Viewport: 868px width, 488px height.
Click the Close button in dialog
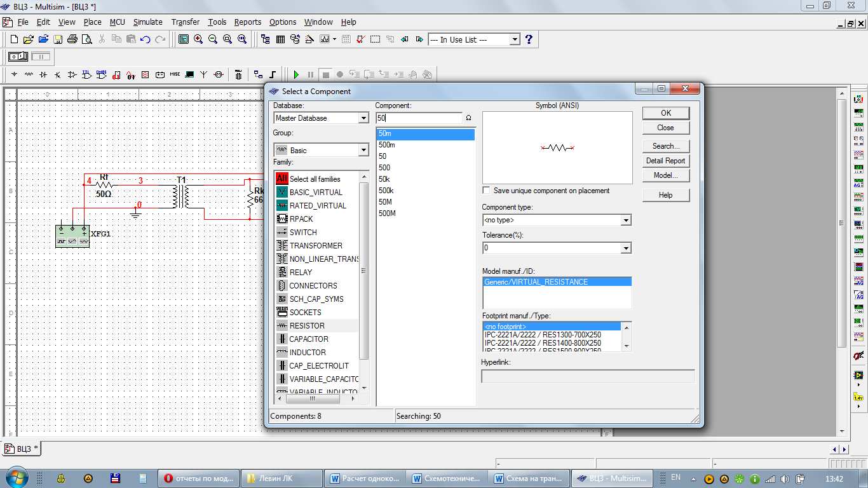pos(665,128)
